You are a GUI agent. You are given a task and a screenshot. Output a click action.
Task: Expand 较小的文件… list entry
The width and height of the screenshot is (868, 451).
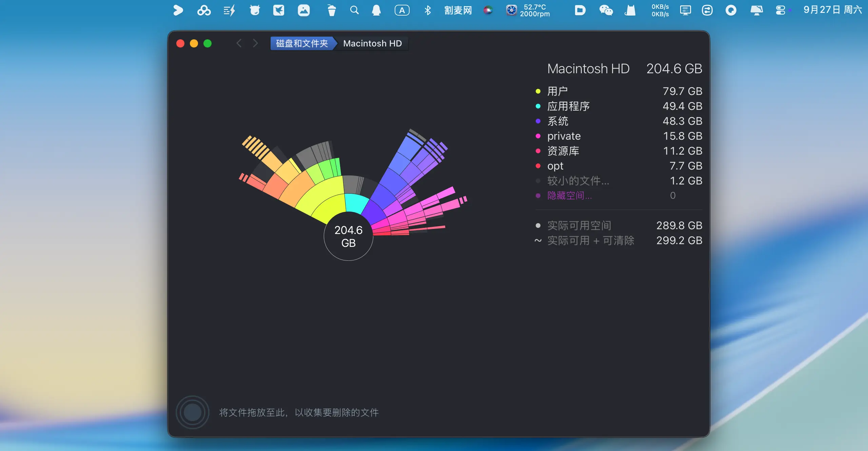pyautogui.click(x=578, y=181)
